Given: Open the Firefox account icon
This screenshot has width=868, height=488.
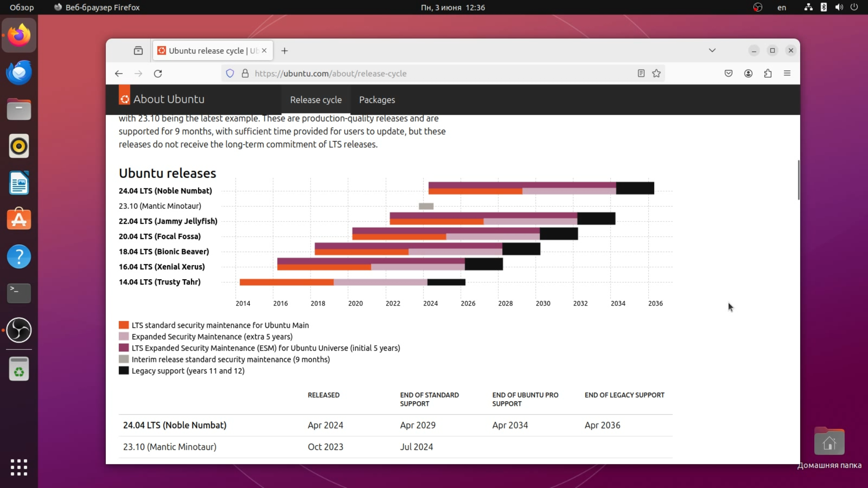Looking at the screenshot, I should tap(748, 73).
